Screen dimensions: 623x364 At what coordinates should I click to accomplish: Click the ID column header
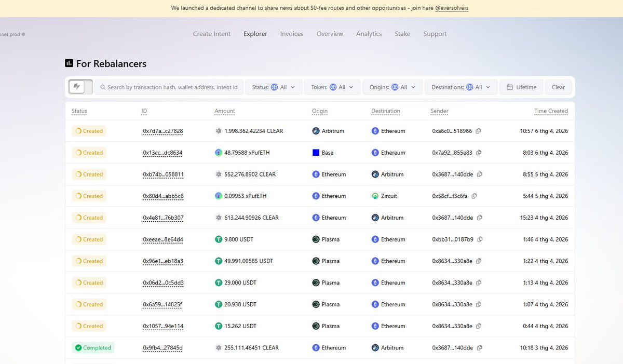pyautogui.click(x=144, y=111)
